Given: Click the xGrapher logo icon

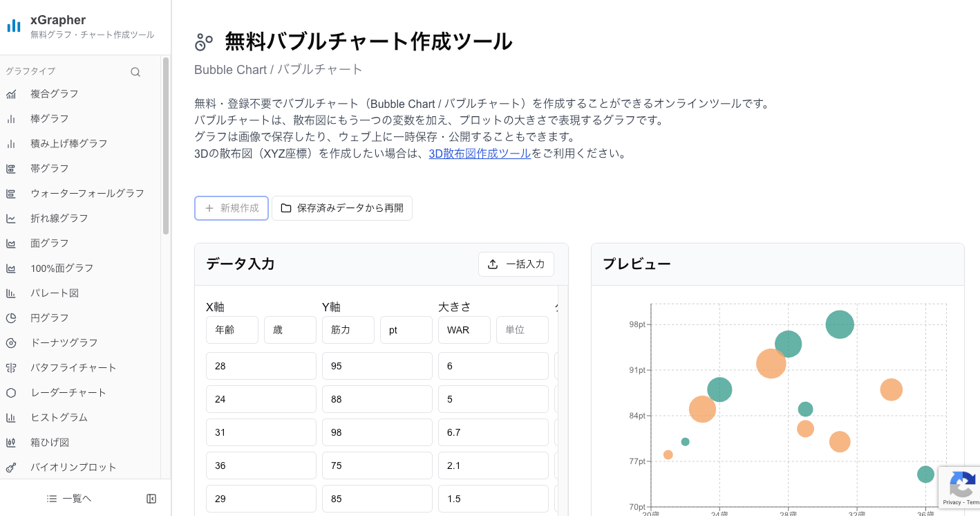Looking at the screenshot, I should (14, 26).
